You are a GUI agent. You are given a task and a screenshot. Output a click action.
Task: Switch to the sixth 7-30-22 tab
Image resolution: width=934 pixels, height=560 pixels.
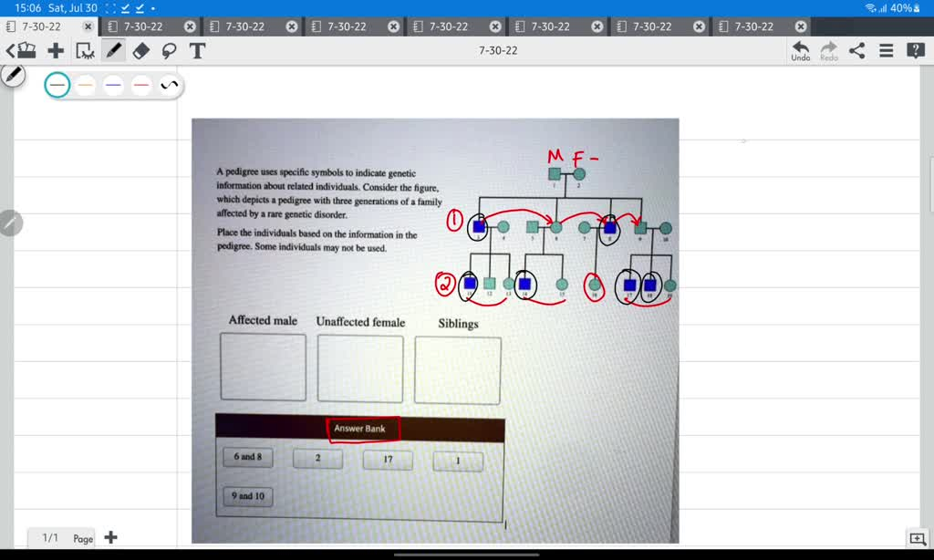click(550, 26)
